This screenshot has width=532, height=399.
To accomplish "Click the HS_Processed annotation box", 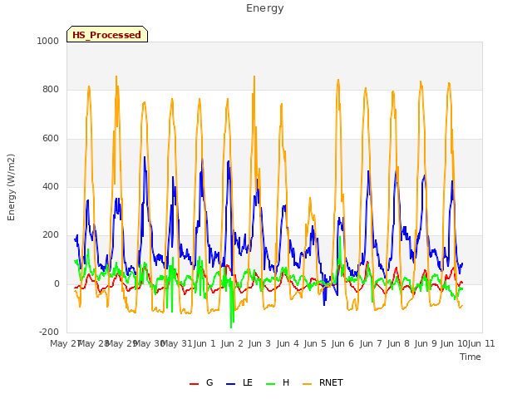I will point(107,34).
